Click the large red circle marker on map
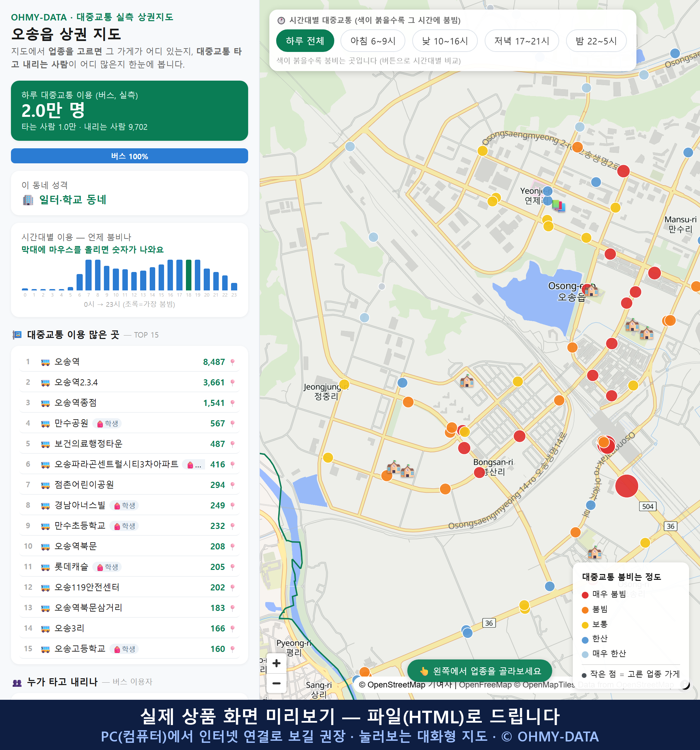 coord(627,486)
